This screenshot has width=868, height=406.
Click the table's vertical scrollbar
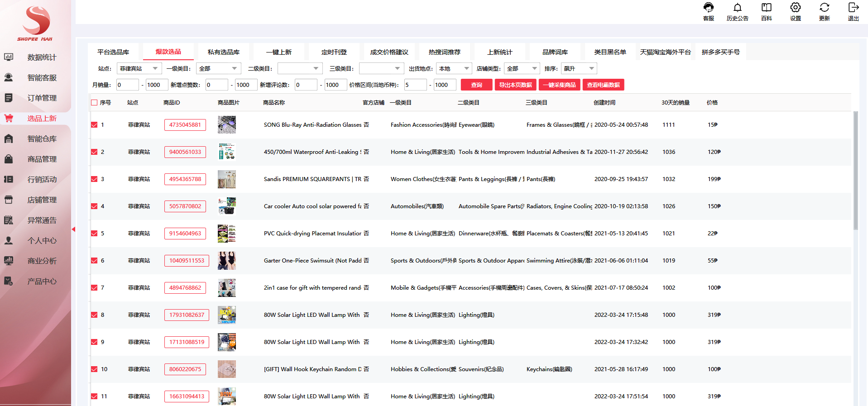click(856, 170)
